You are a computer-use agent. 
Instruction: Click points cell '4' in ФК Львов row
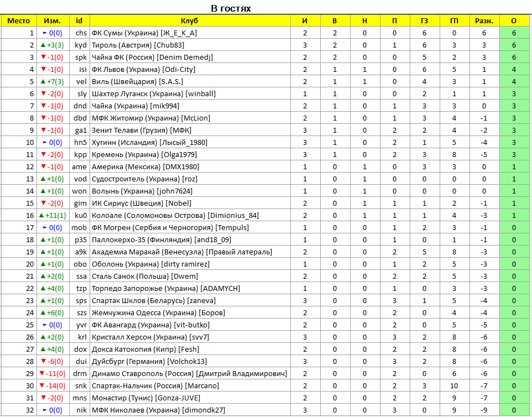point(514,70)
